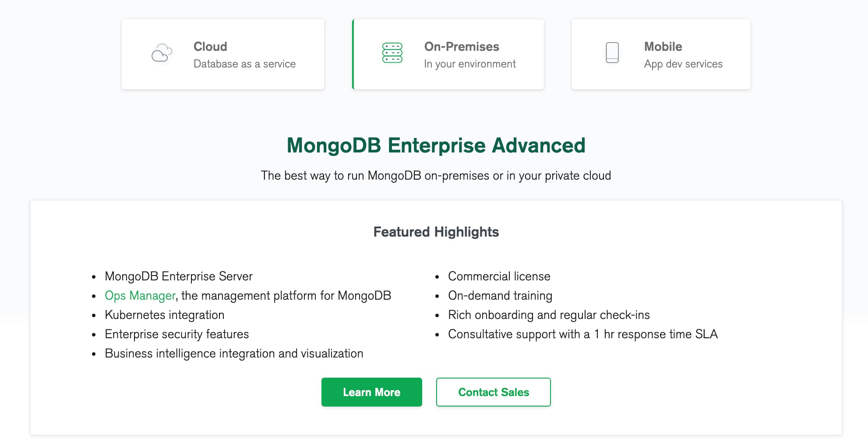Click the Learn More button
The image size is (868, 446).
coord(371,392)
